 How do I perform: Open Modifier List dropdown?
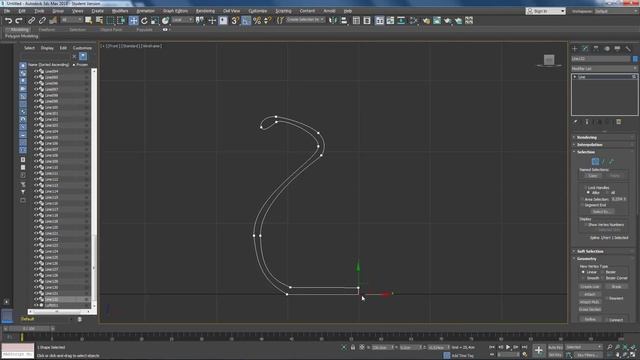click(604, 69)
